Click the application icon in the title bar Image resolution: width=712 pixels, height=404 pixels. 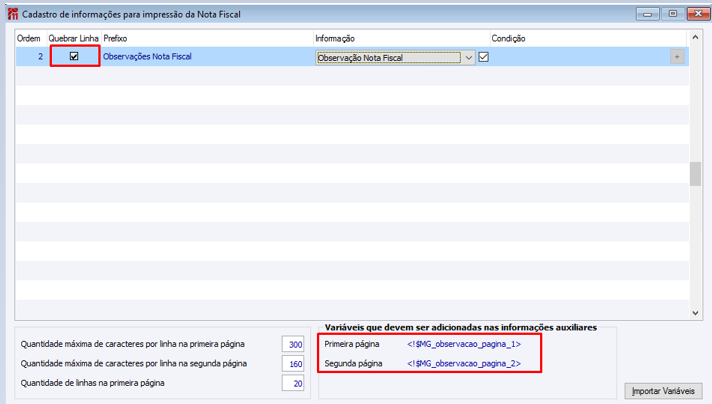13,14
